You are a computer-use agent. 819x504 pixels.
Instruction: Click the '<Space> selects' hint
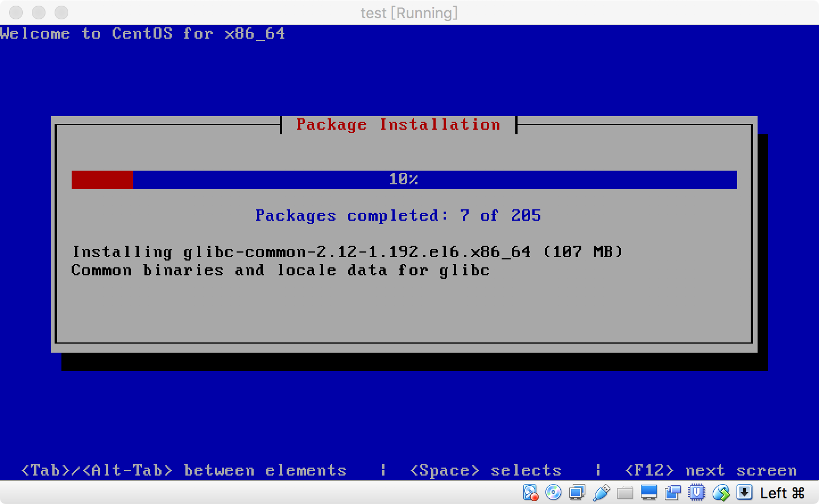point(486,470)
